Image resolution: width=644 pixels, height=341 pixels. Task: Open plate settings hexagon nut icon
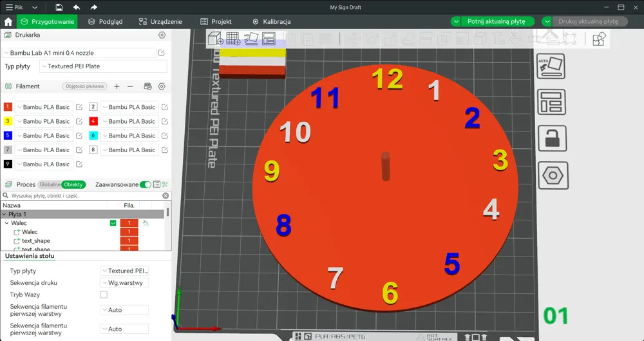click(552, 175)
